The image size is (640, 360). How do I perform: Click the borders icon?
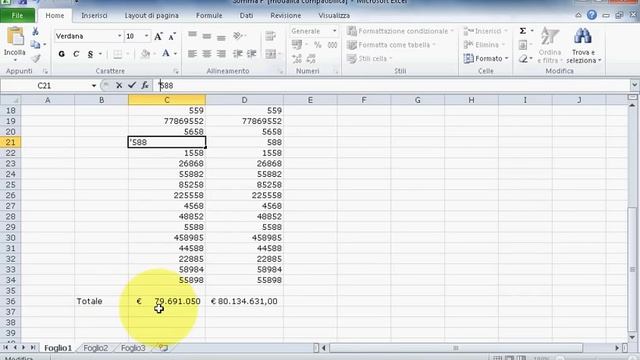pyautogui.click(x=118, y=53)
